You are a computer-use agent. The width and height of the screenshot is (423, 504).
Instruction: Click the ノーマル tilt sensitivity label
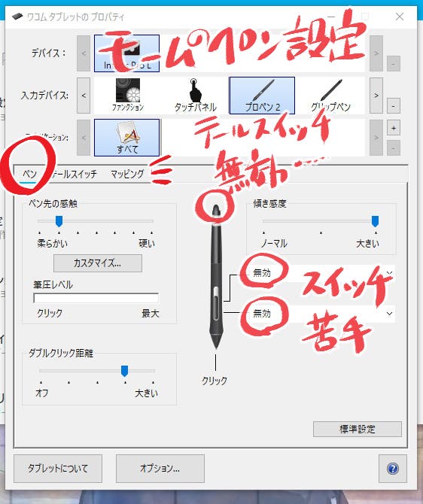tap(274, 243)
